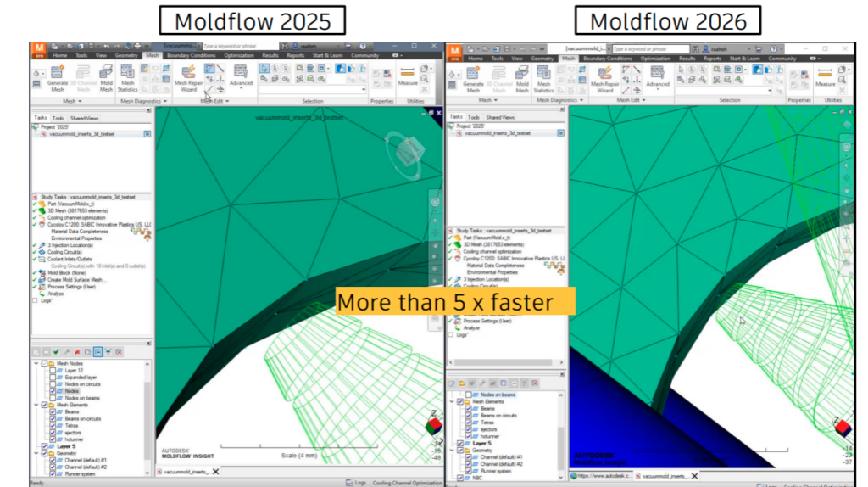Click the user account icon in the Moldflow 2025 title bar
This screenshot has height=487, width=868.
tap(295, 46)
